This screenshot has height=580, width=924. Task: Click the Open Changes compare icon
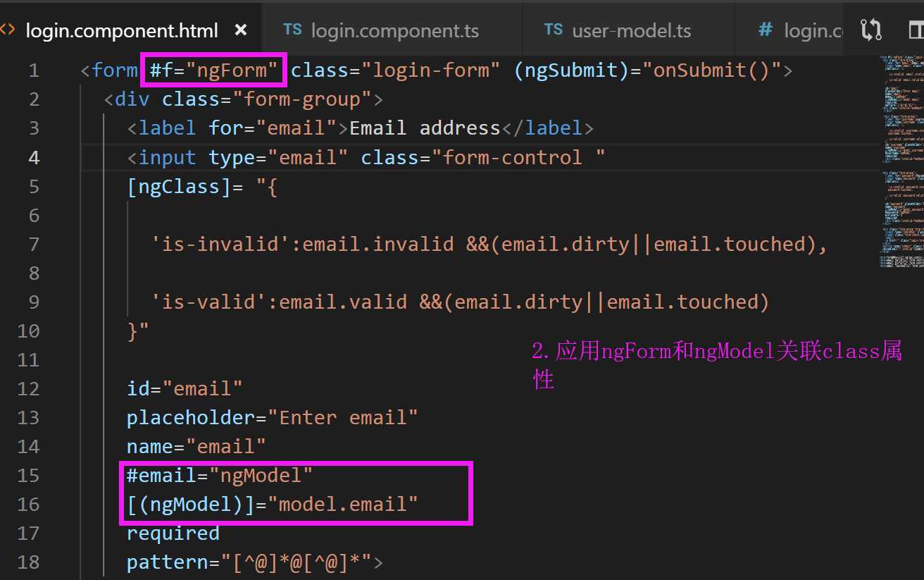click(x=871, y=30)
